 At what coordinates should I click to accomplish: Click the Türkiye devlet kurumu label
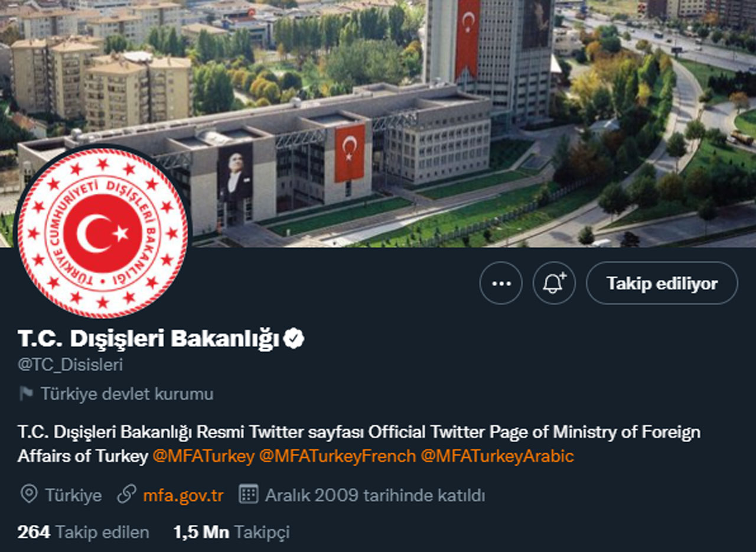[x=127, y=394]
